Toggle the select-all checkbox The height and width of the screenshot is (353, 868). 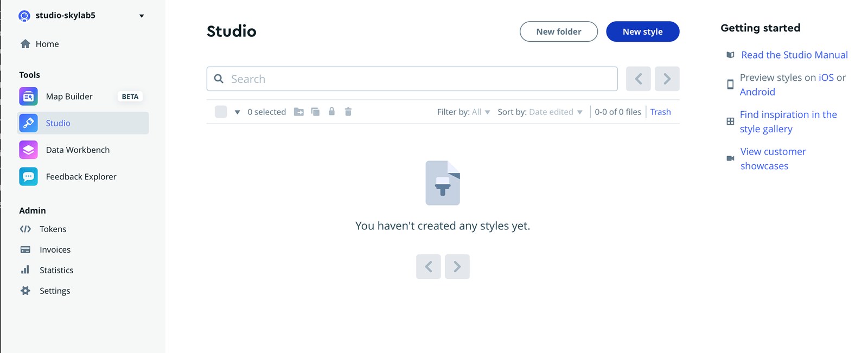[221, 112]
